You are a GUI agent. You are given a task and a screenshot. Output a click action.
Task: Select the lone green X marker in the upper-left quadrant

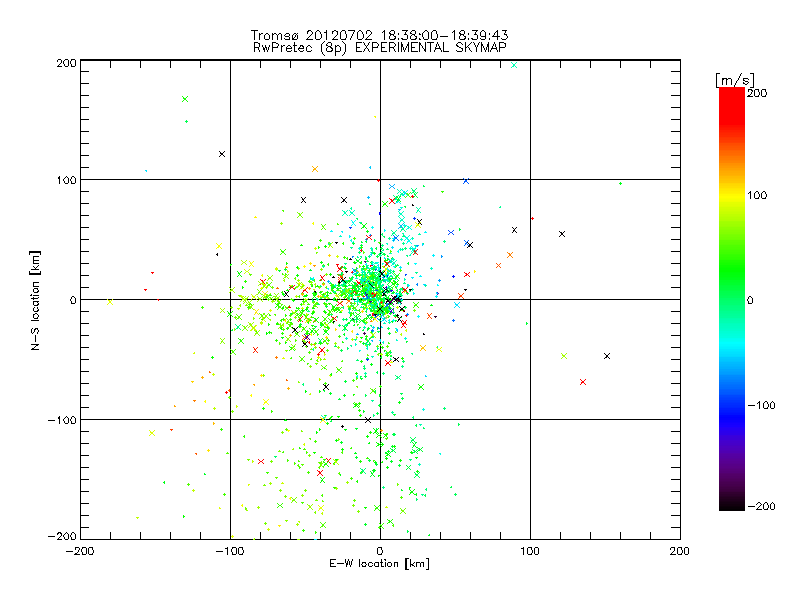tap(185, 99)
